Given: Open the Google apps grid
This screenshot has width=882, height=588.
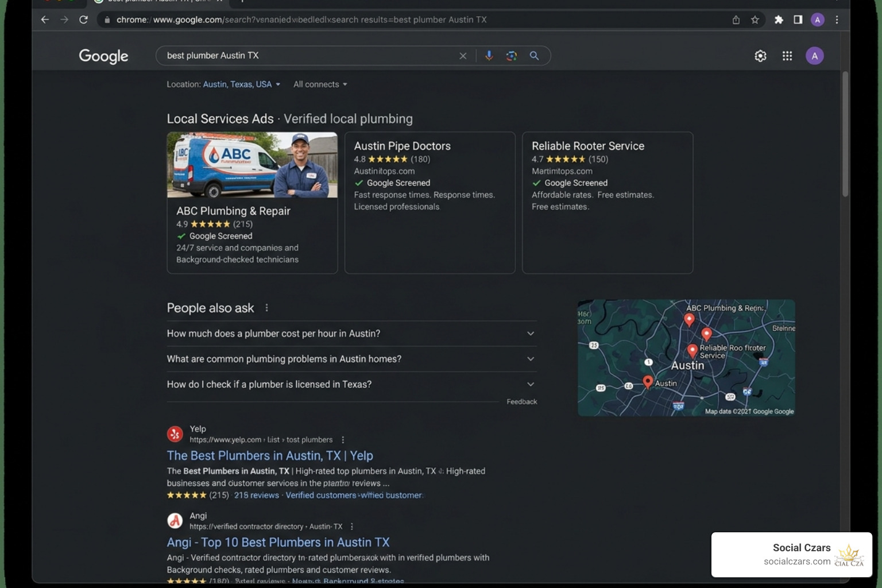Looking at the screenshot, I should pos(787,56).
